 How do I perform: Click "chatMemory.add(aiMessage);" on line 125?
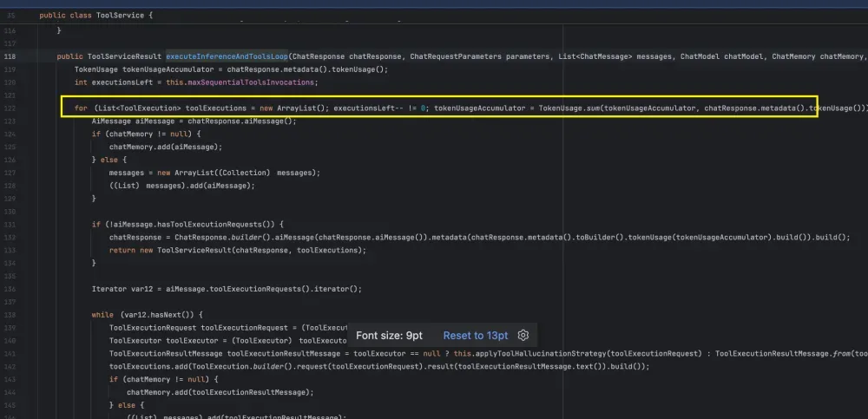[166, 147]
